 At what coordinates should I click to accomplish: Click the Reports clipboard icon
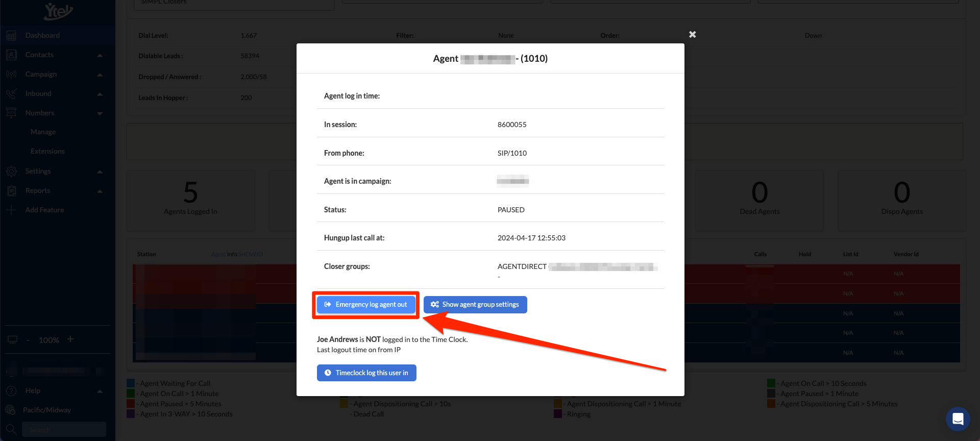coord(11,191)
